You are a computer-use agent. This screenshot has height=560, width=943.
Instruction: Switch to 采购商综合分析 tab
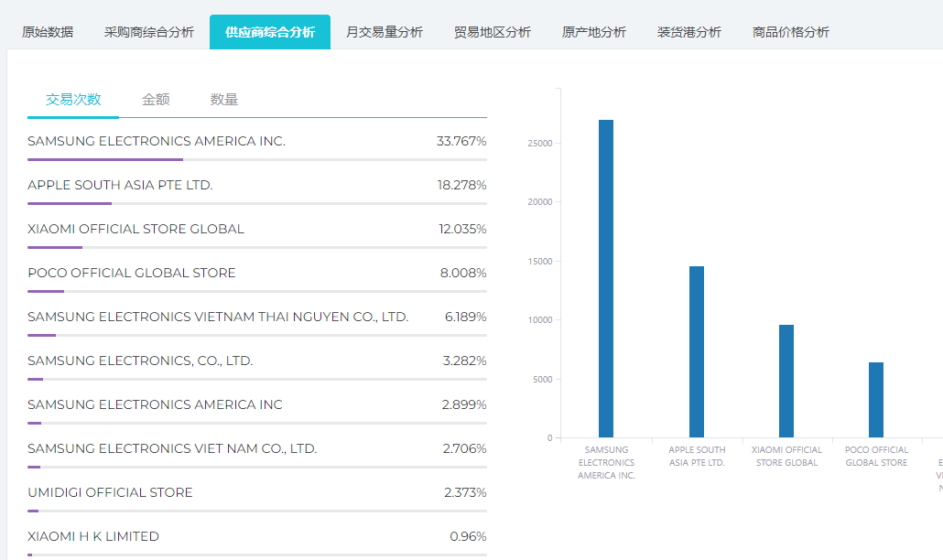click(x=148, y=32)
